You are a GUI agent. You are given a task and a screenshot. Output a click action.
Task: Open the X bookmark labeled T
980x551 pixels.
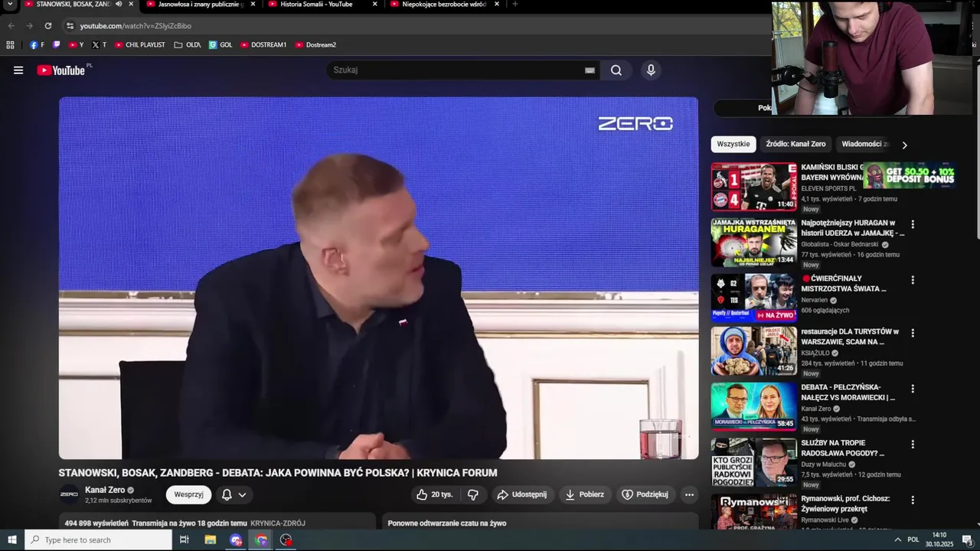99,45
